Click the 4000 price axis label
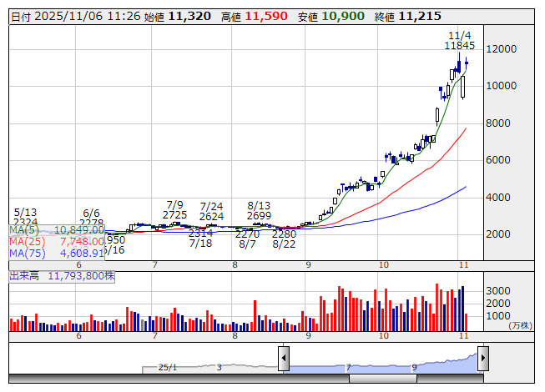This screenshot has height=392, width=545. click(498, 197)
